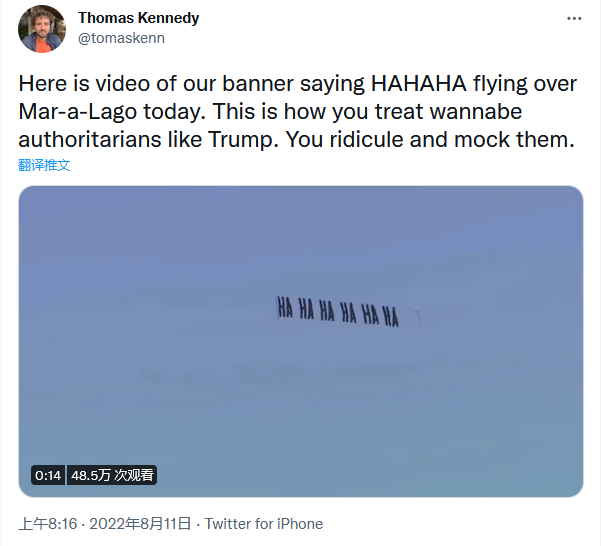Click the banner's tow line at its right end
Viewport: 601px width, 546px height.
[421, 316]
